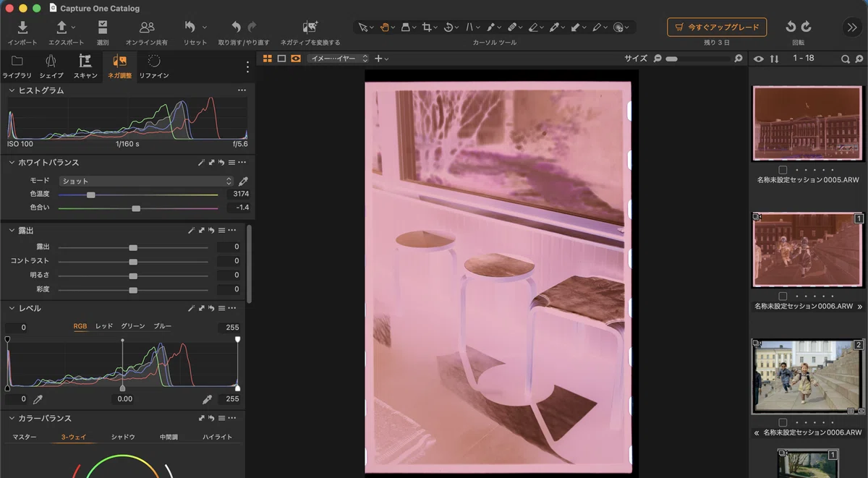The width and height of the screenshot is (868, 478).
Task: Select the 名称未設定セッション0005.ARW building thumbnail
Action: click(x=809, y=123)
